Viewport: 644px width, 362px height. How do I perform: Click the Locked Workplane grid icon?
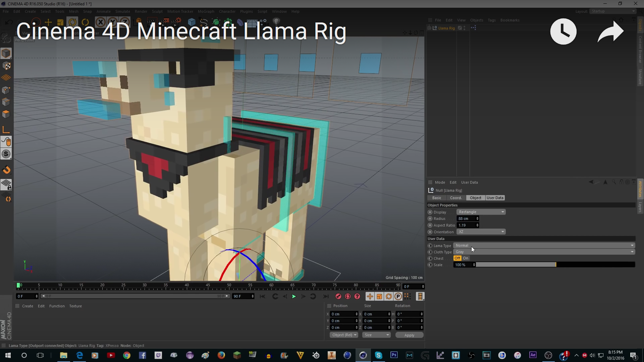coord(6,185)
